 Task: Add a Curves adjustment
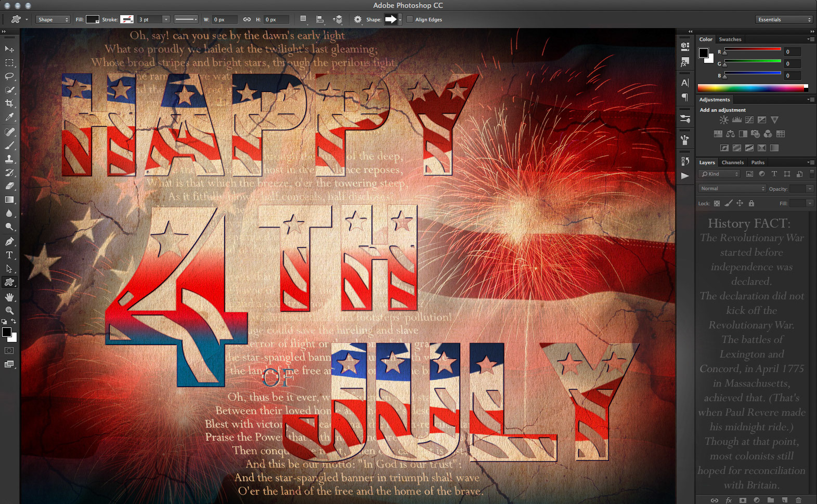click(x=749, y=120)
